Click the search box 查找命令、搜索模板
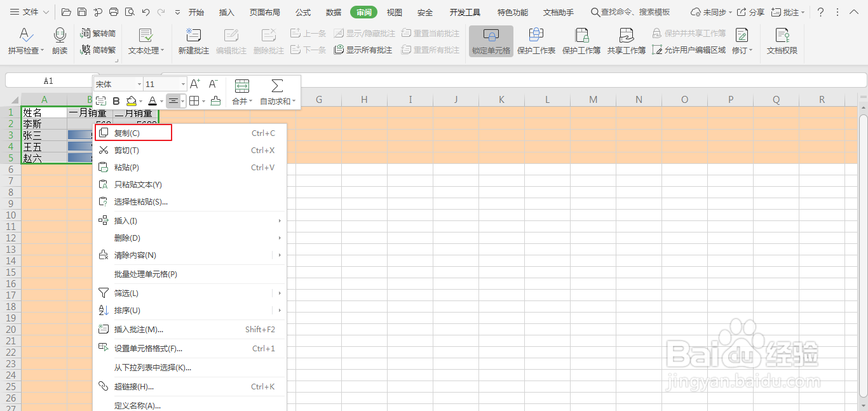Screen dimensions: 868x411 coord(630,12)
